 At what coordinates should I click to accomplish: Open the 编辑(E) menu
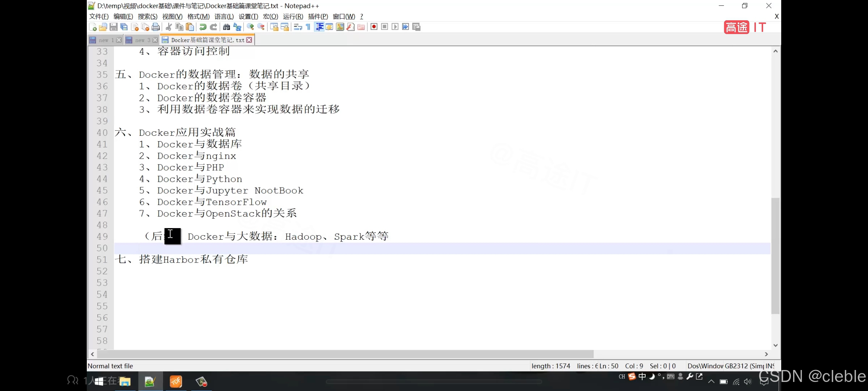click(x=123, y=17)
